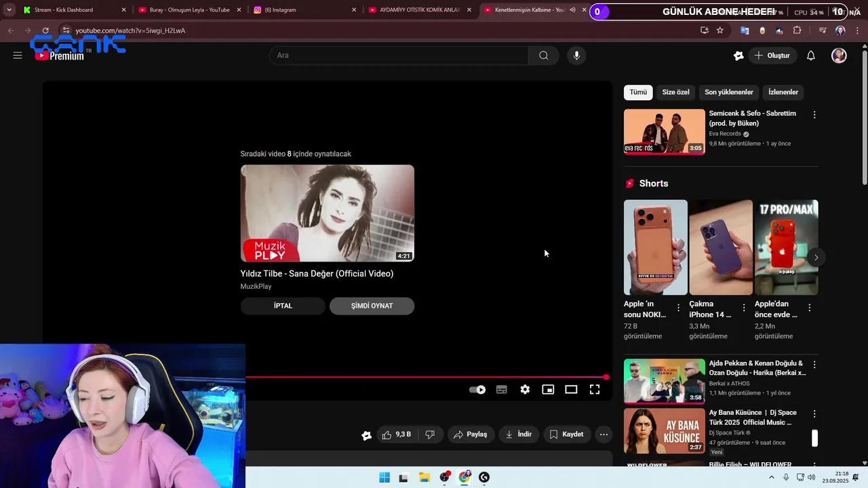The width and height of the screenshot is (868, 488).
Task: Click ŞİMDİ OYNAT to play next video
Action: pos(372,306)
